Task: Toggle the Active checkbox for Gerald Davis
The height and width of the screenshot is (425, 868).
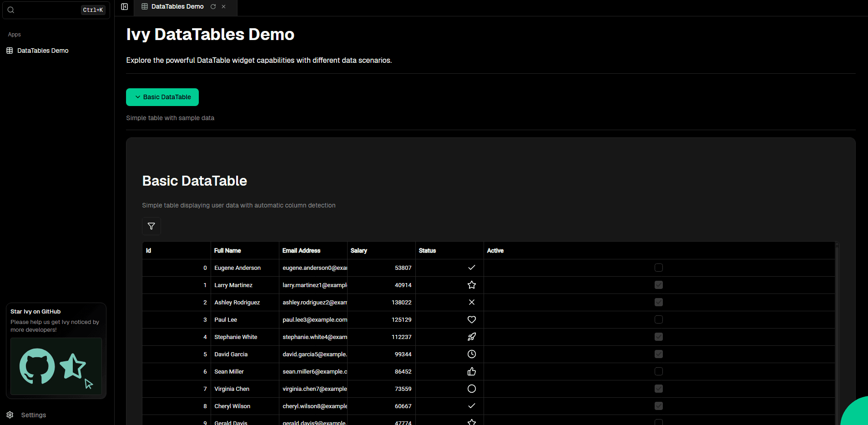Action: point(658,422)
